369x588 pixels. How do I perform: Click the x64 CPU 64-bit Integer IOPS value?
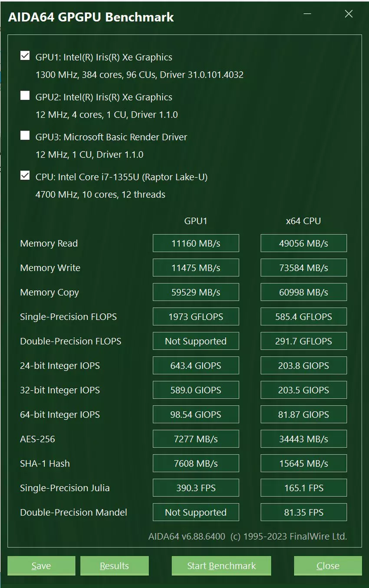click(x=303, y=414)
